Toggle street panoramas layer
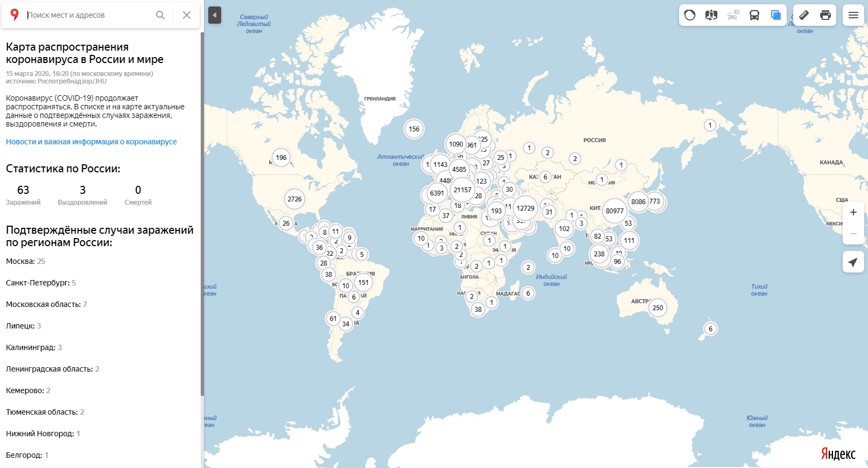The height and width of the screenshot is (468, 868). 711,15
